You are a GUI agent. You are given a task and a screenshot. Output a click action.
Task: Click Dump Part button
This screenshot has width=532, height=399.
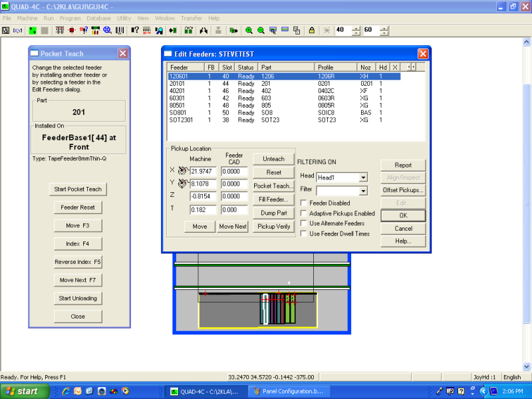(273, 213)
